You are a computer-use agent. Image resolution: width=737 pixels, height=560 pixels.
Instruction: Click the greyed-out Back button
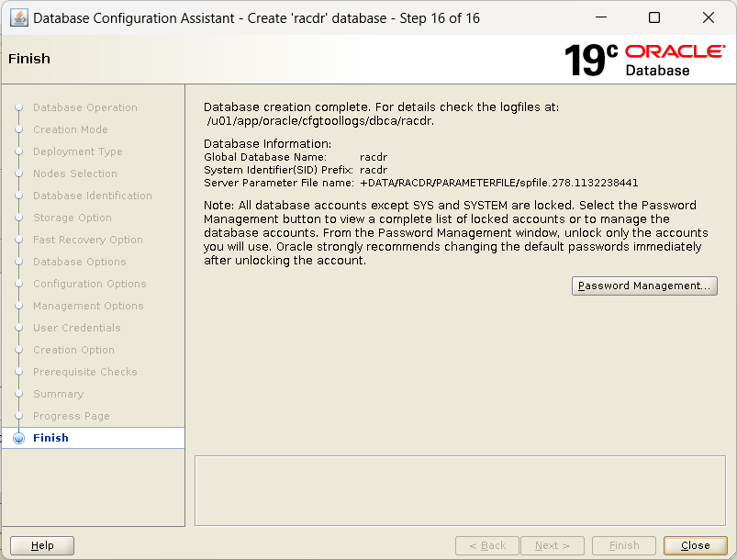[487, 545]
